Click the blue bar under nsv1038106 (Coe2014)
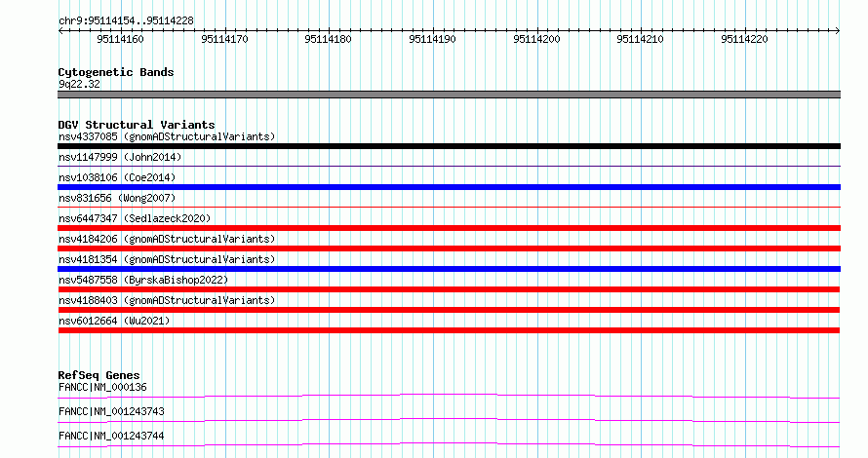Viewport: 868px width, 458px height. pyautogui.click(x=449, y=187)
